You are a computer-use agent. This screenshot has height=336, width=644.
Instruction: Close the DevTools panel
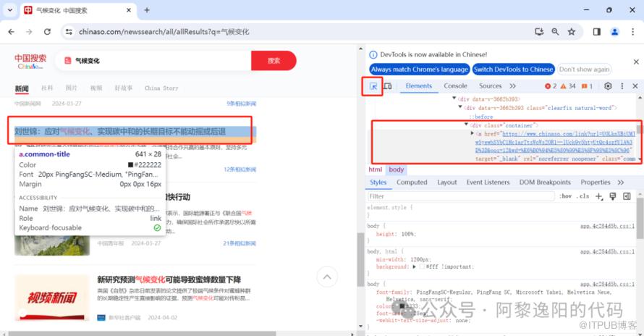635,86
